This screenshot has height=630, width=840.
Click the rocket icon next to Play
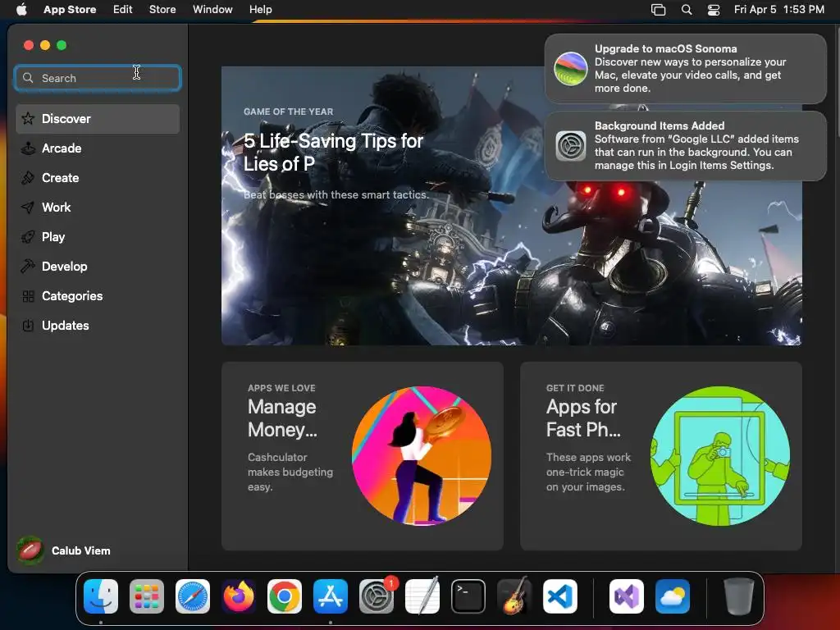point(28,237)
